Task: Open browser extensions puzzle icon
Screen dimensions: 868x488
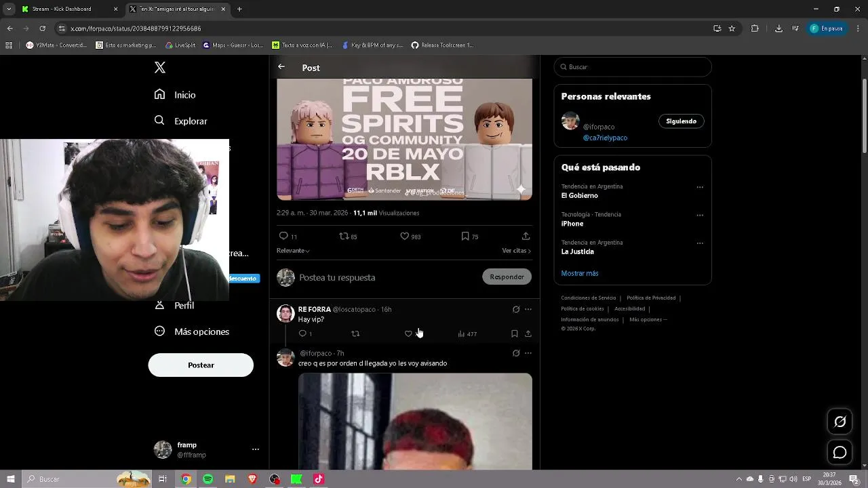Action: [x=755, y=28]
